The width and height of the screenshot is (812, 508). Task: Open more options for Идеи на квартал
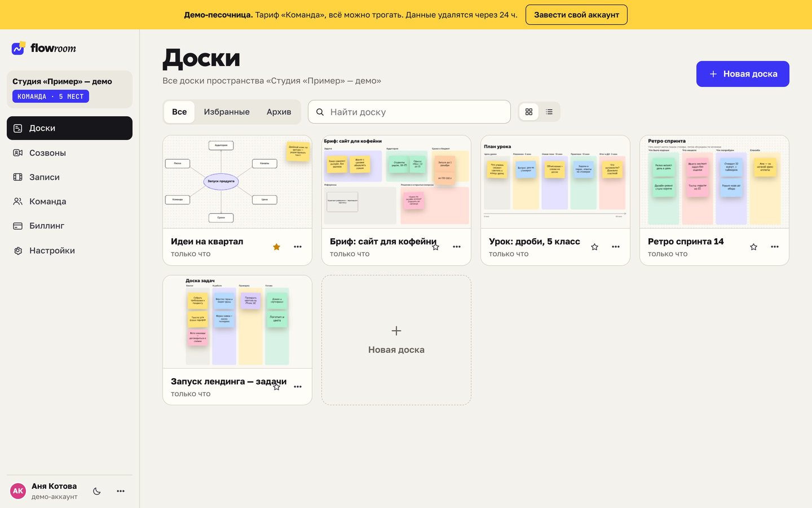point(298,247)
